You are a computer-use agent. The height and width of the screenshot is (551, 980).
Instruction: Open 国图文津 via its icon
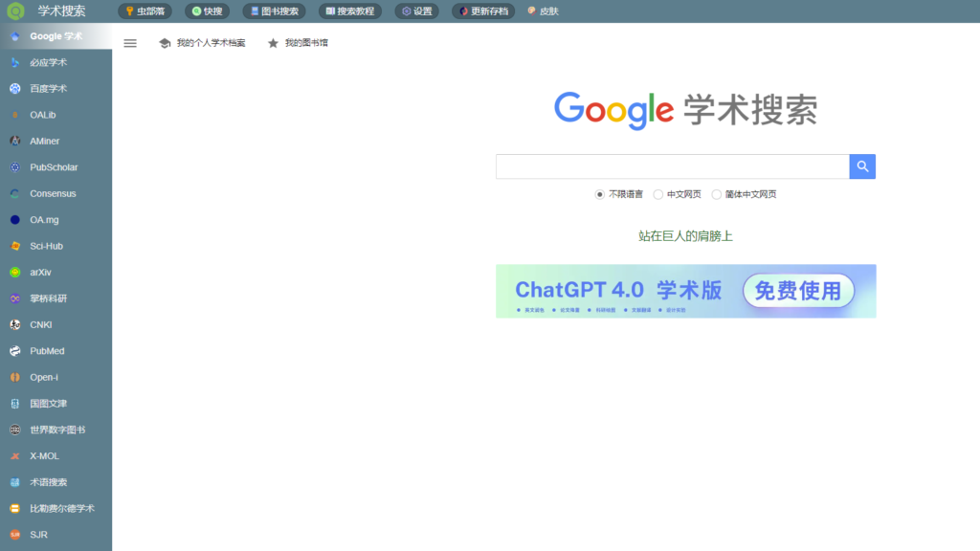tap(15, 404)
